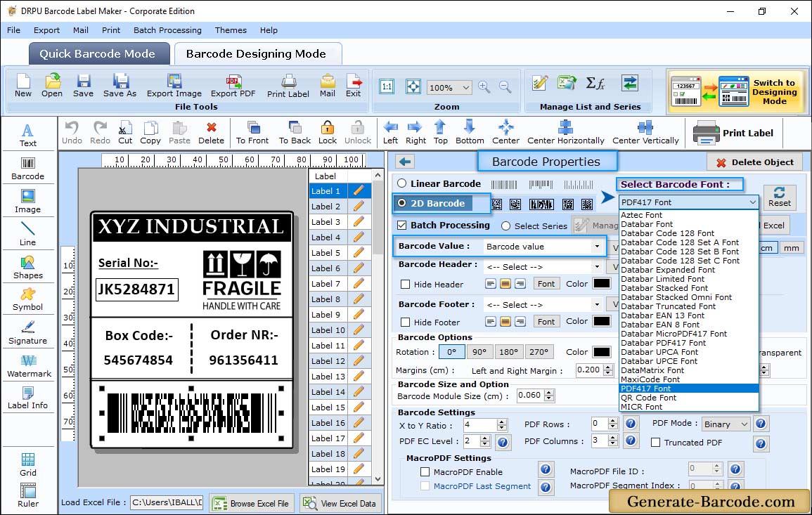812x515 pixels.
Task: Click the Delete toolbar icon
Action: coord(212,133)
